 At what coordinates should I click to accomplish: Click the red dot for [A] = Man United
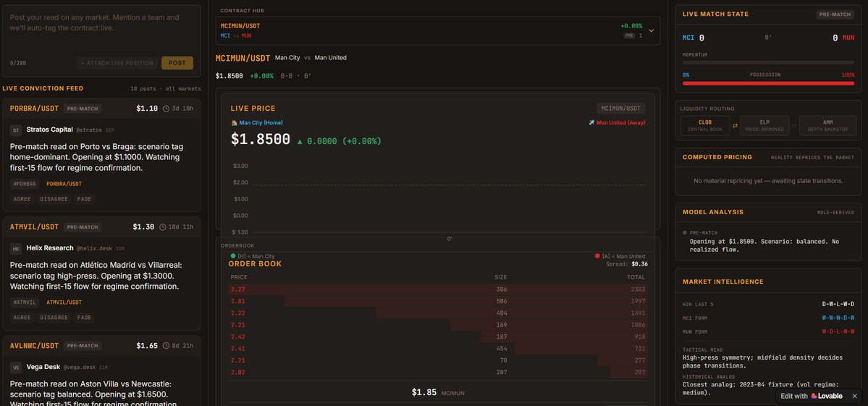coord(597,256)
